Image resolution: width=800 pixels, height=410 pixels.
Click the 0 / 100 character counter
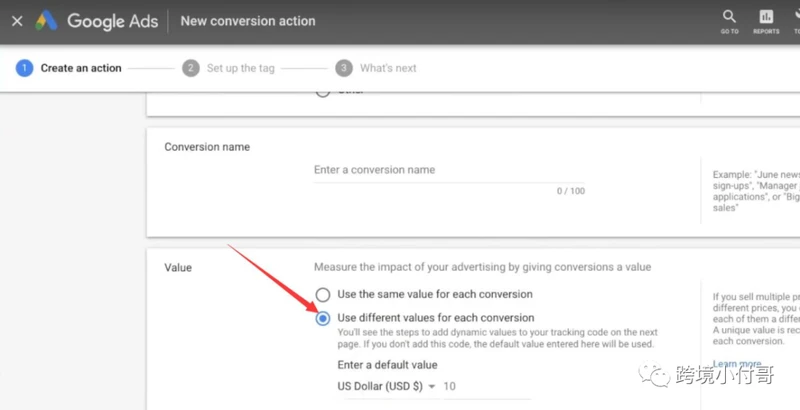(571, 191)
